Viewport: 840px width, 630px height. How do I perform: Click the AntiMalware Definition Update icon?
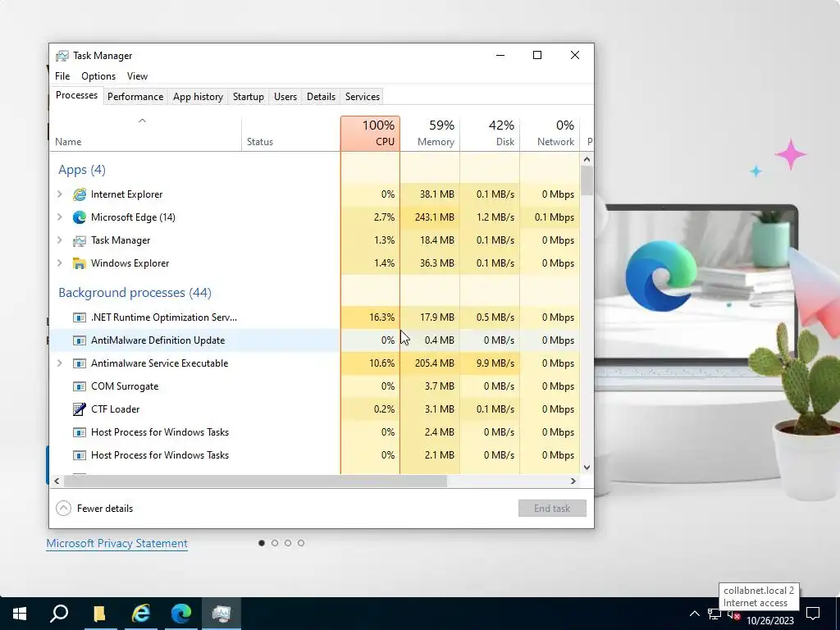click(x=80, y=340)
